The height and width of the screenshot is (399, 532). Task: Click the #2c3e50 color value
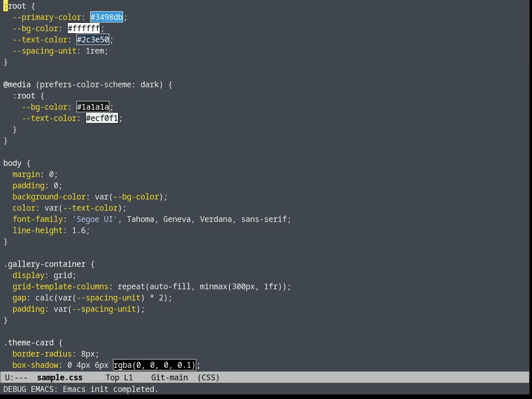(x=93, y=39)
